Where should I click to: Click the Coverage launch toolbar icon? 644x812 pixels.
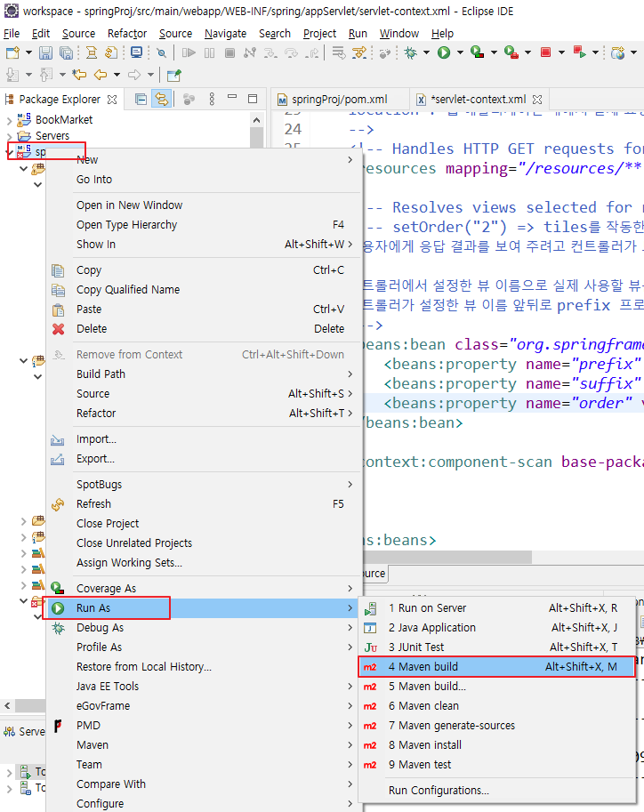pyautogui.click(x=477, y=52)
